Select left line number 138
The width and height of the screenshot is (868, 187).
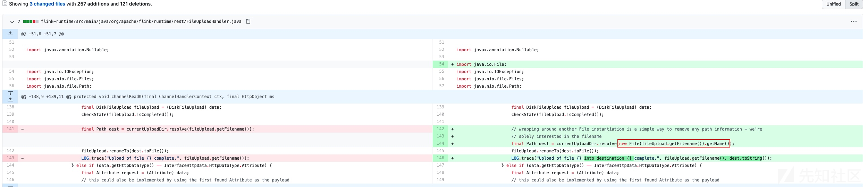[10, 107]
